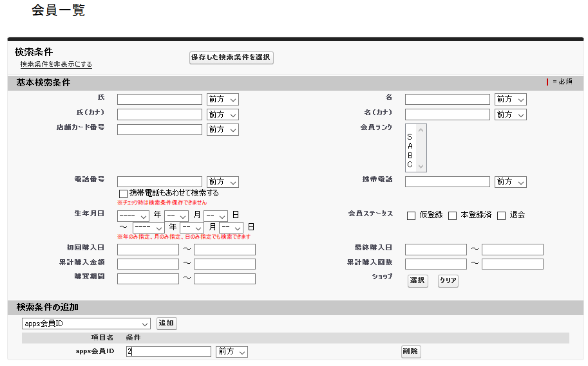Click the 初回購入日 start date field
The image size is (588, 366).
click(x=148, y=250)
